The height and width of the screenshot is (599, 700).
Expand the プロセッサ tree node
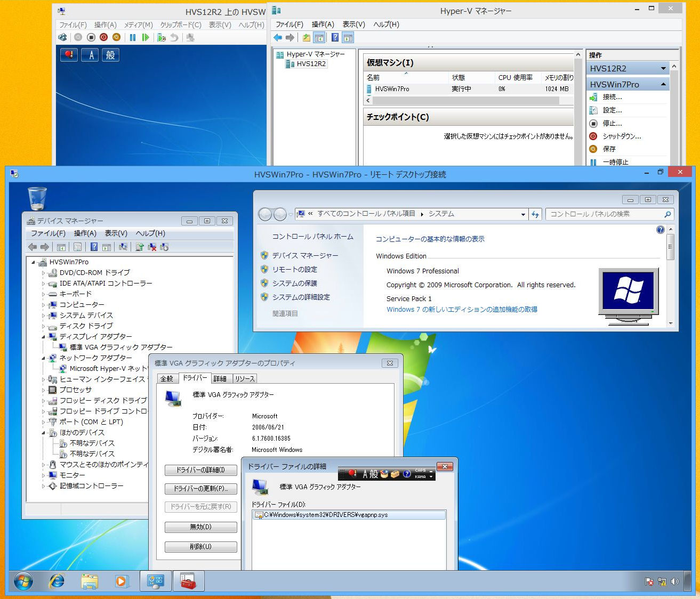click(44, 390)
